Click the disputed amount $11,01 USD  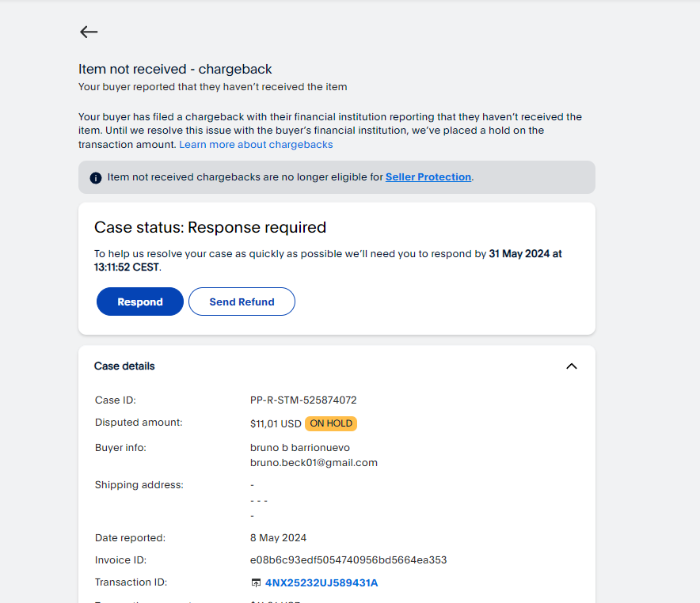tap(276, 423)
